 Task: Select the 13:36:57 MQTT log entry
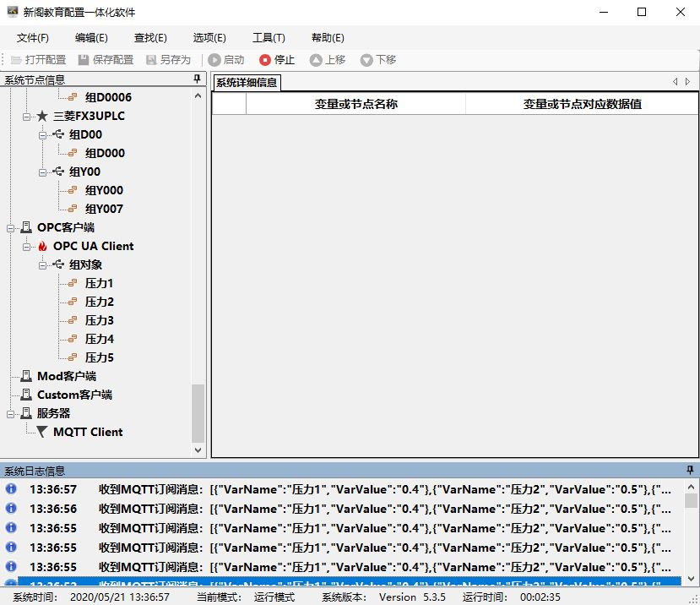point(338,489)
